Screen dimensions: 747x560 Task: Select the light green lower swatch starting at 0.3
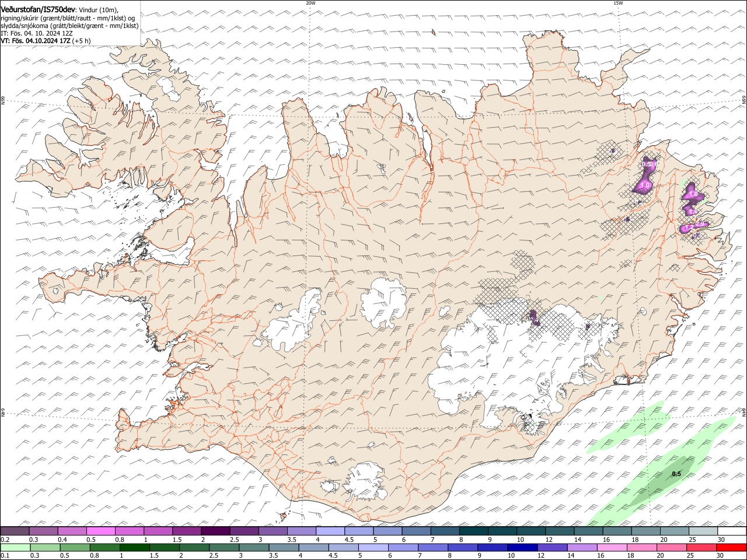pyautogui.click(x=45, y=548)
